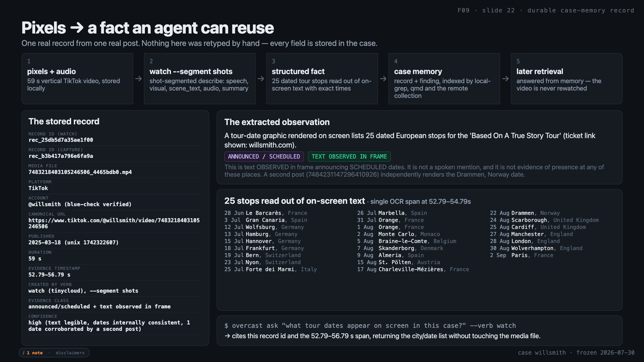Click the duration value '59 s'
Viewport: 644px width, 362px height.
click(35, 259)
